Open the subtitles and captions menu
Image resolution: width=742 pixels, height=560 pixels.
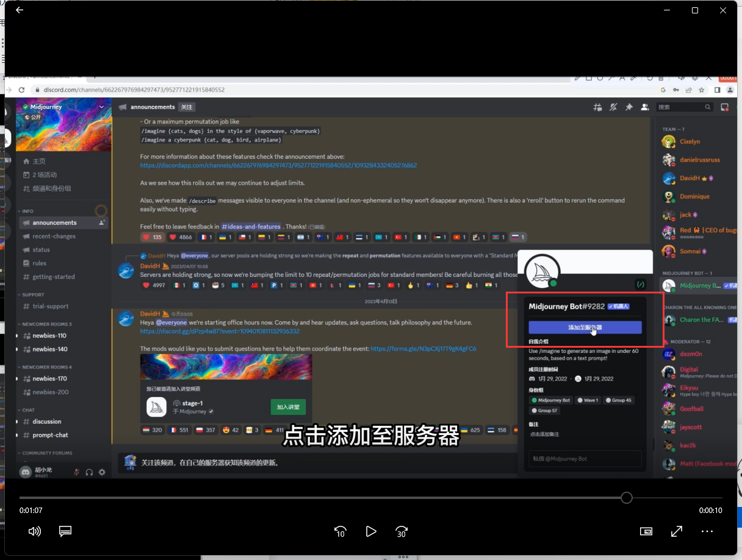(x=65, y=531)
